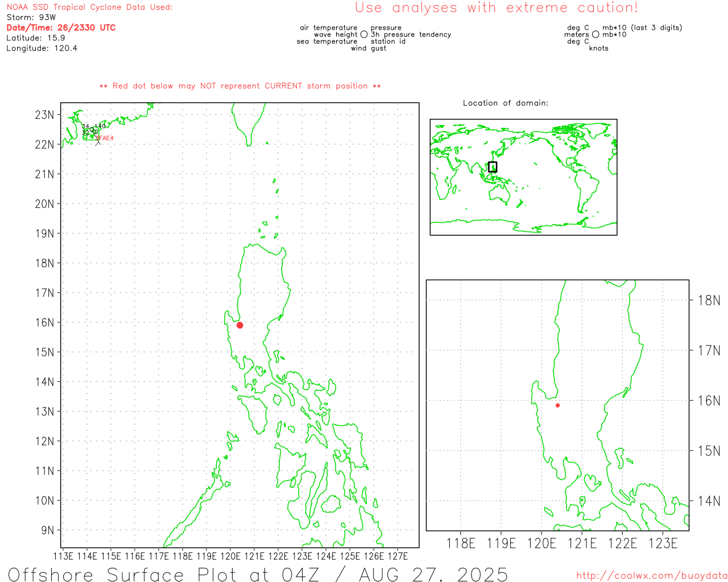Click the 23N latitude label on main map
The width and height of the screenshot is (728, 582).
point(44,115)
